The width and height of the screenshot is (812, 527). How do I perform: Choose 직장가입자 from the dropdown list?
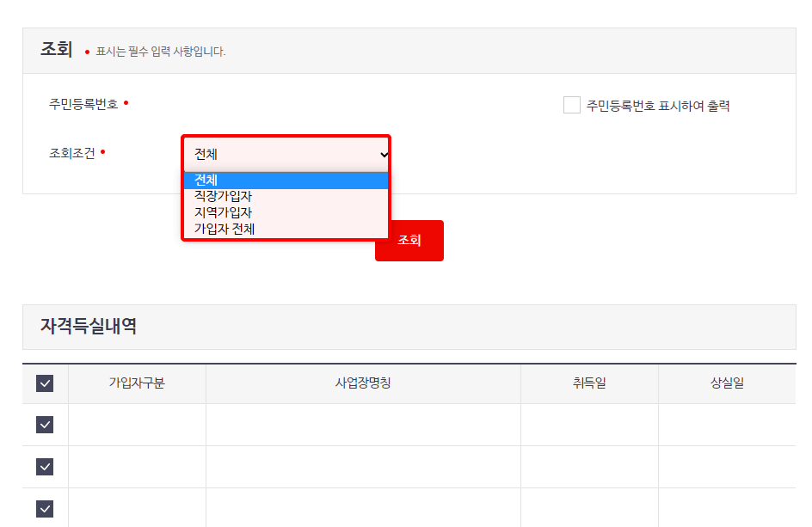[x=286, y=196]
